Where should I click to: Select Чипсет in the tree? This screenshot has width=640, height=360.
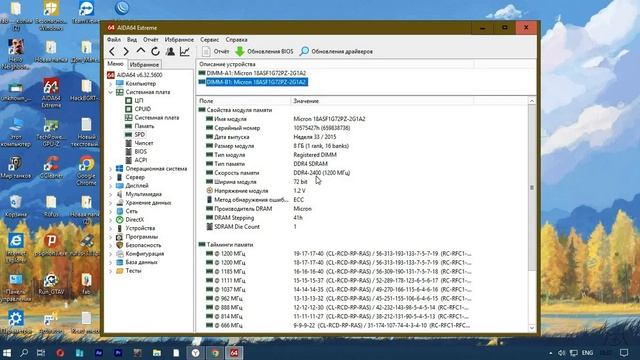click(x=139, y=143)
